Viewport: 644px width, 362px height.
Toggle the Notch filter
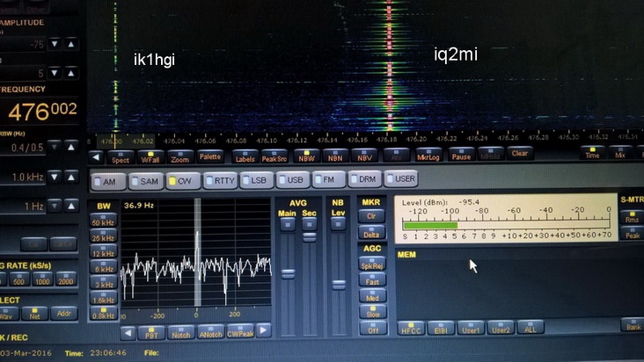pyautogui.click(x=180, y=332)
